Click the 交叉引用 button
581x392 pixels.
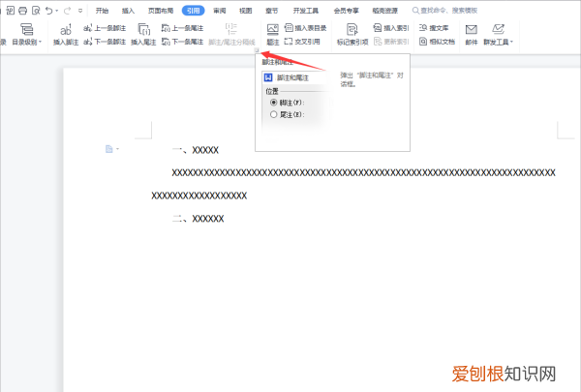pos(302,42)
